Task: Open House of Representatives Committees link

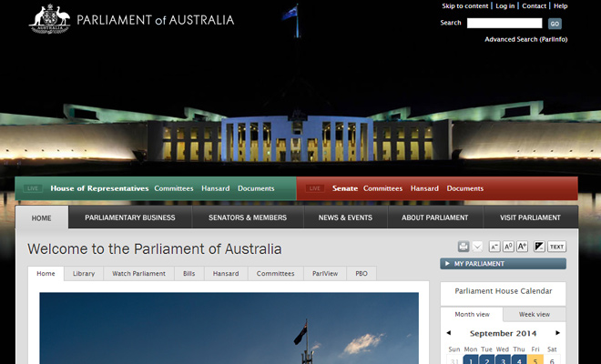Action: 174,188
